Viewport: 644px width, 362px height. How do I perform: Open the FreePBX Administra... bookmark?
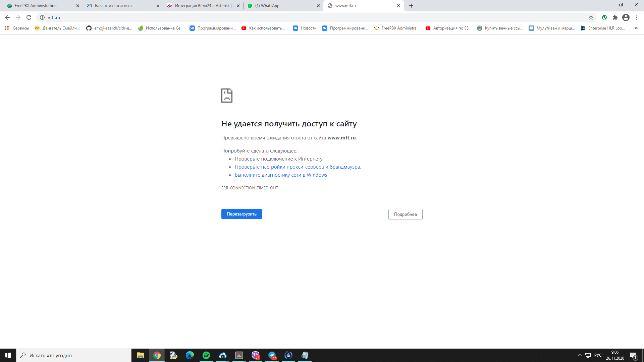(x=397, y=28)
